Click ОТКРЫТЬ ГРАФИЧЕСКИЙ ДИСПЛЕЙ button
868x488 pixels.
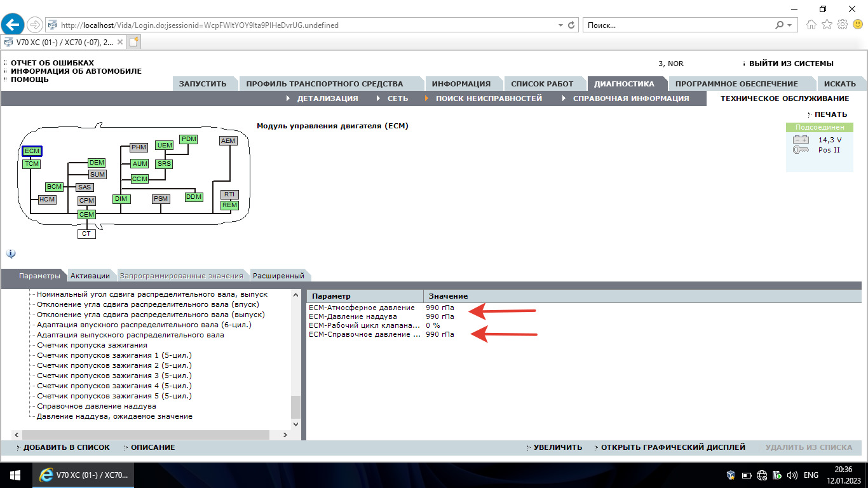click(x=673, y=447)
